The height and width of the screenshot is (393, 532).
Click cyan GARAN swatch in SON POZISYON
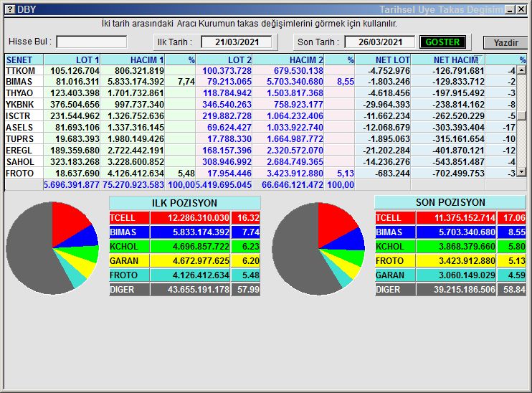point(395,275)
